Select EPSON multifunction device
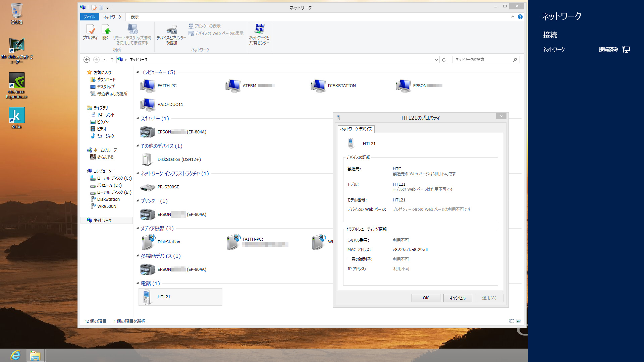The width and height of the screenshot is (644, 362). click(173, 269)
